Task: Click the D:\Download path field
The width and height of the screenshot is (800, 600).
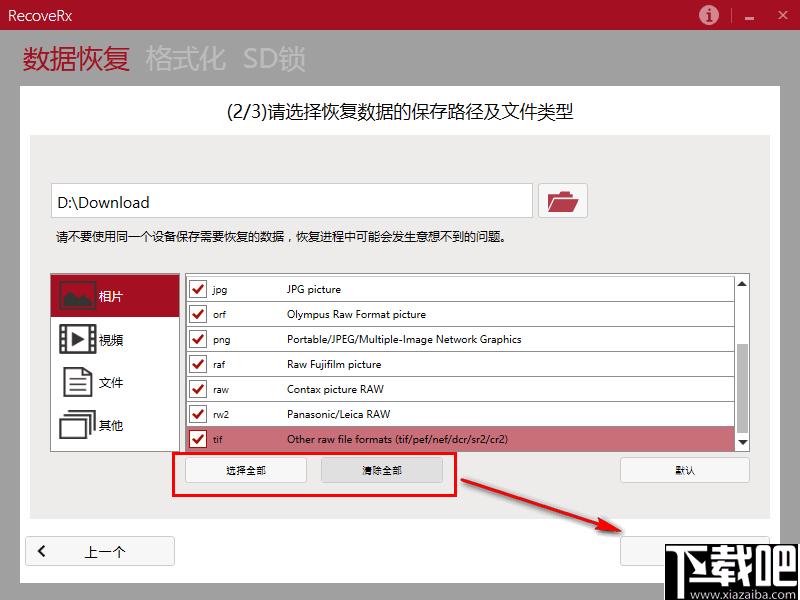Action: (292, 201)
